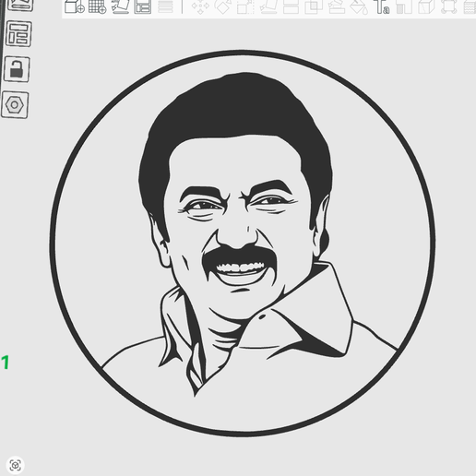Click the Arrange all objects toolbar icon

(x=143, y=6)
